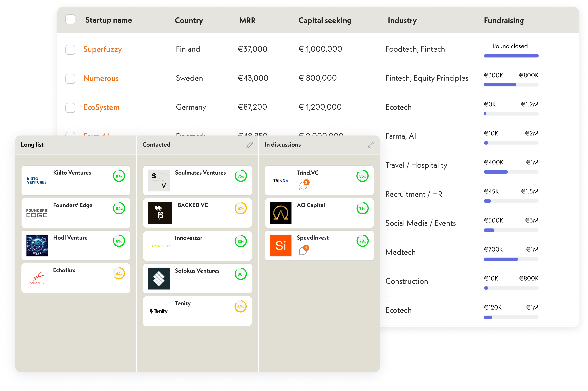Click the Contacted column header title
The image size is (588, 391).
coord(156,145)
